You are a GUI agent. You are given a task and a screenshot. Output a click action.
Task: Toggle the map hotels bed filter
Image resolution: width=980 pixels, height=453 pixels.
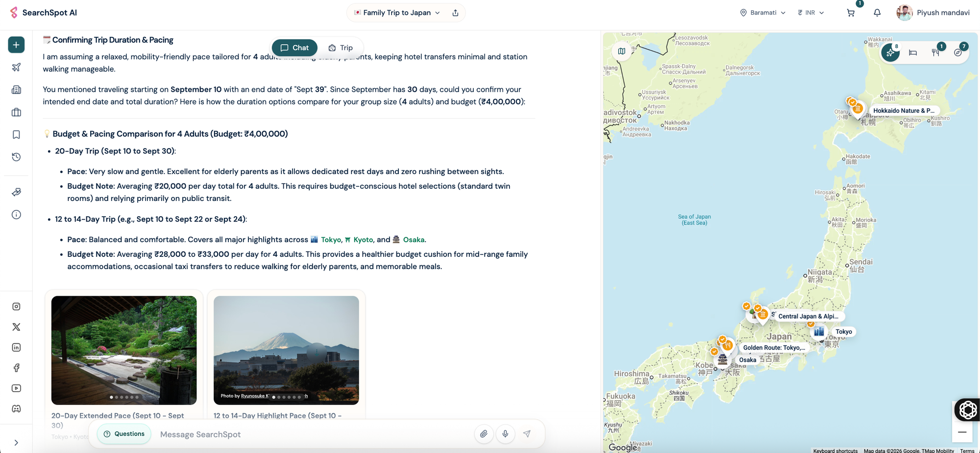coord(913,52)
